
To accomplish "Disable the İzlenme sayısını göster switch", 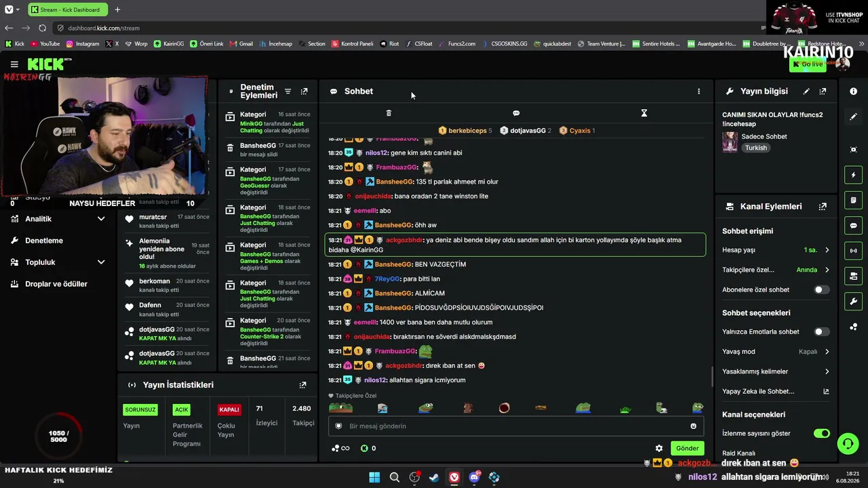I will (821, 434).
